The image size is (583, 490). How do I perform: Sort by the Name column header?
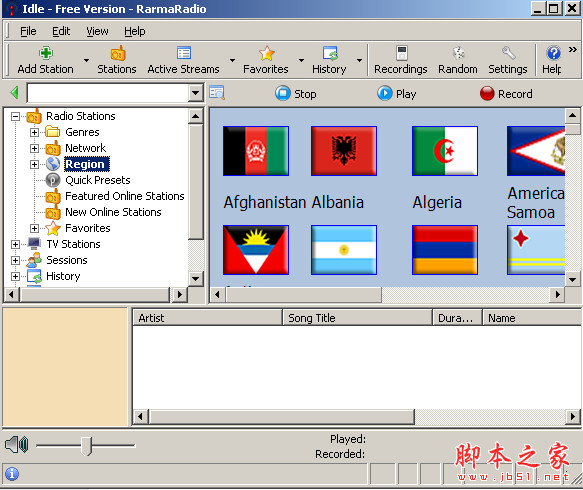point(532,318)
